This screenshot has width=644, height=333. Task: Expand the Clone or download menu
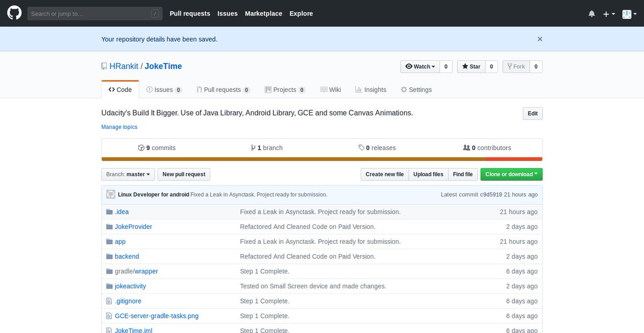[511, 174]
